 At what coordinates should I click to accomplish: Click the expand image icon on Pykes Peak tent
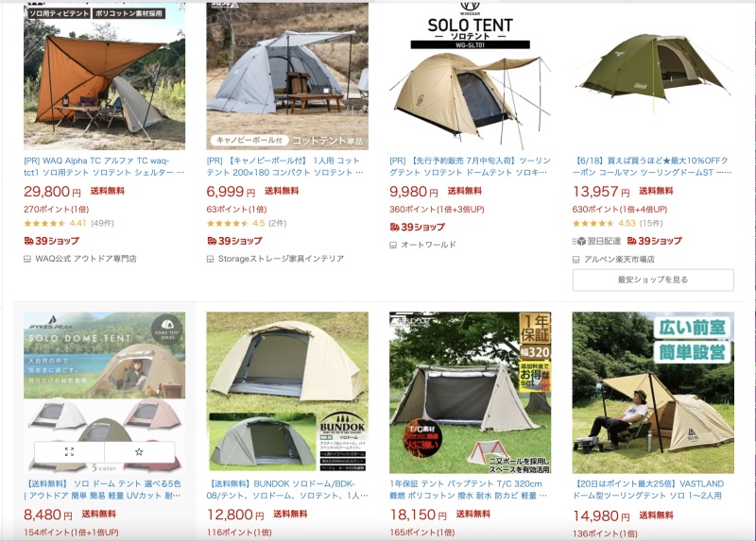pos(69,452)
